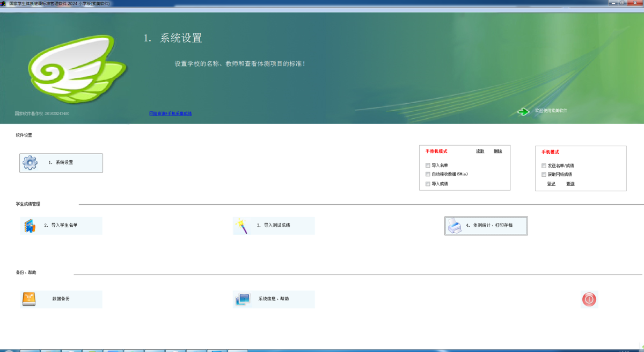
Task: Click 登记 in the 手机模式 panel
Action: pyautogui.click(x=551, y=183)
